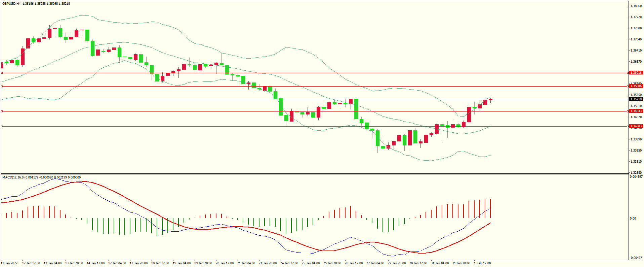Click the 13 Jan 04:00 time axis label
This screenshot has height=267, width=644.
[x=52, y=263]
